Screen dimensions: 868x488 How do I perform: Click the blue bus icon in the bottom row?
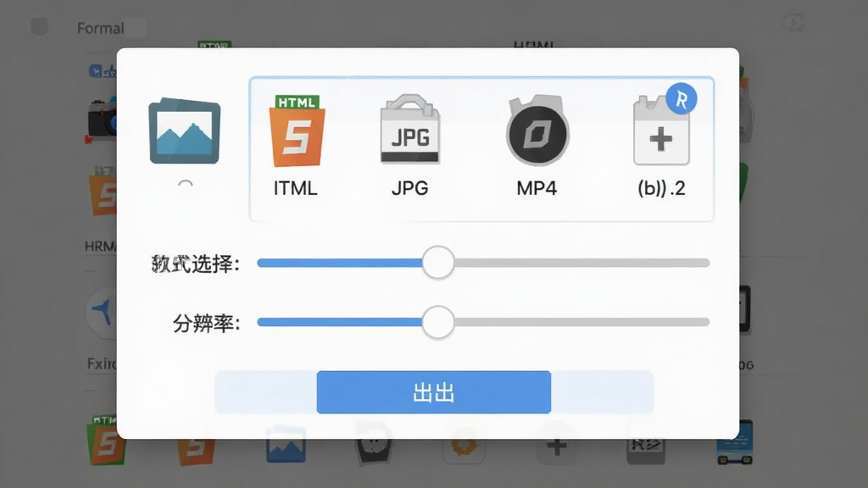coord(735,442)
